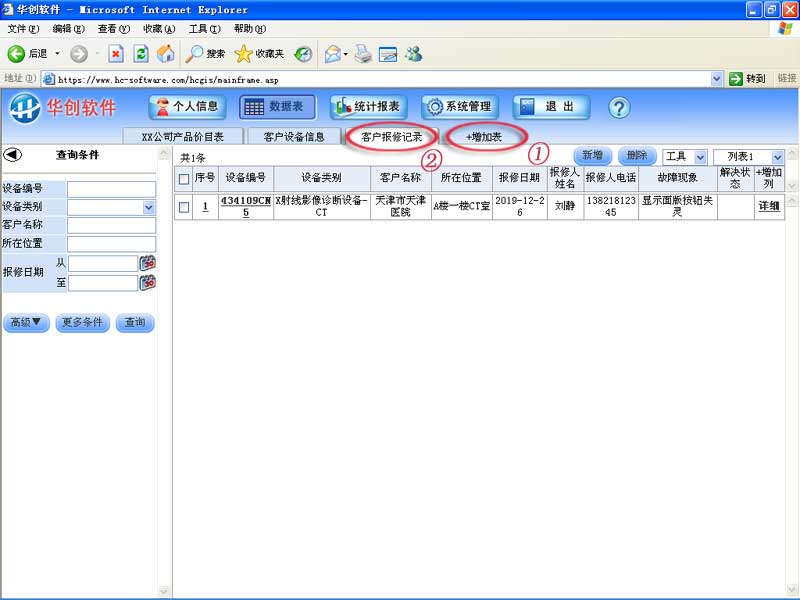Open the 工具 tools dropdown
Screen dimensions: 800x600
[684, 157]
